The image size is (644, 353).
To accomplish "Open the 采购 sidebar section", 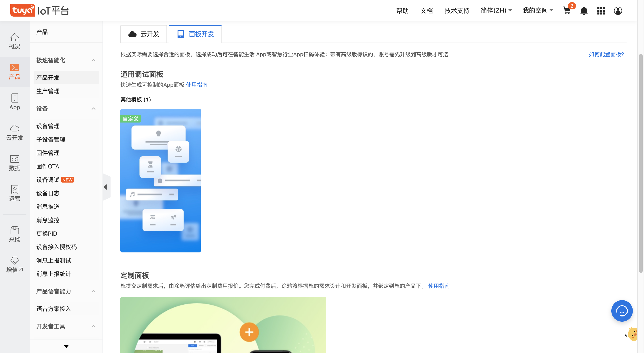I will (15, 235).
